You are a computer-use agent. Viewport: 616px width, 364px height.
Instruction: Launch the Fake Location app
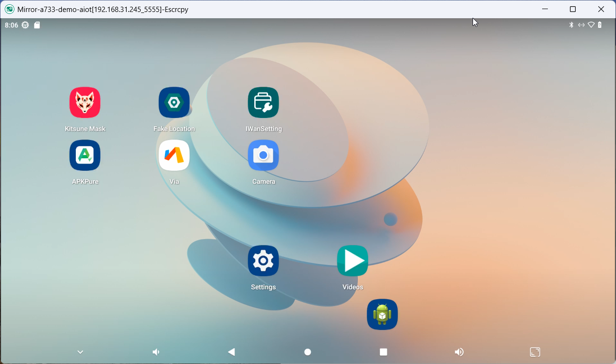[174, 103]
